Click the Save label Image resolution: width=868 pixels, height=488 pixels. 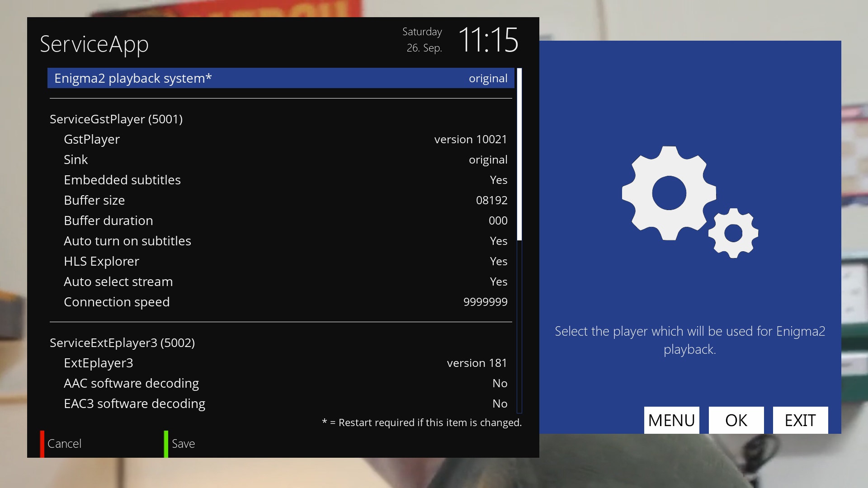[183, 444]
